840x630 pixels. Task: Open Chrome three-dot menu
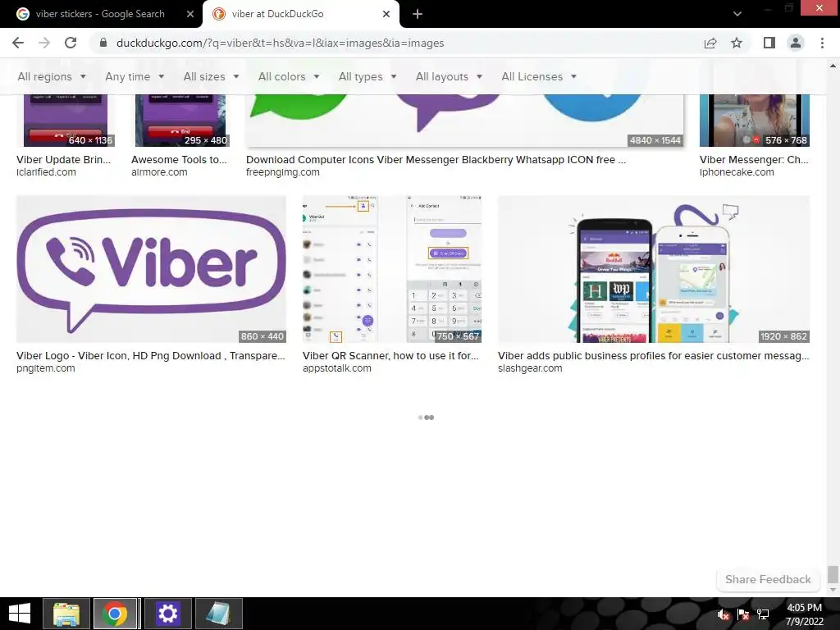click(822, 43)
